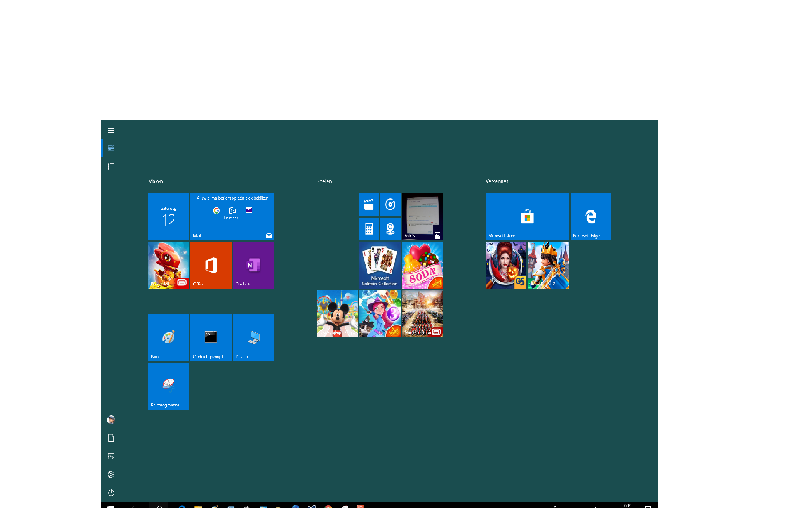Expand the hamburger menu in Start
The image size is (812, 508).
[x=111, y=131]
